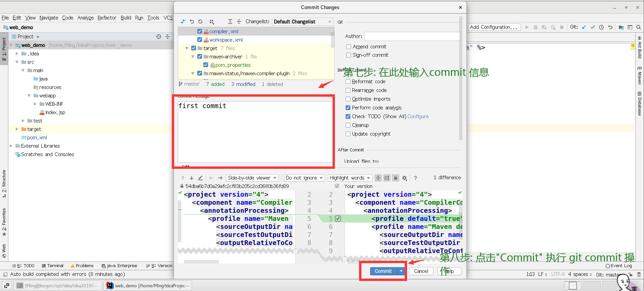Open Changelist dropdown
This screenshot has height=291, width=644.
302,21
